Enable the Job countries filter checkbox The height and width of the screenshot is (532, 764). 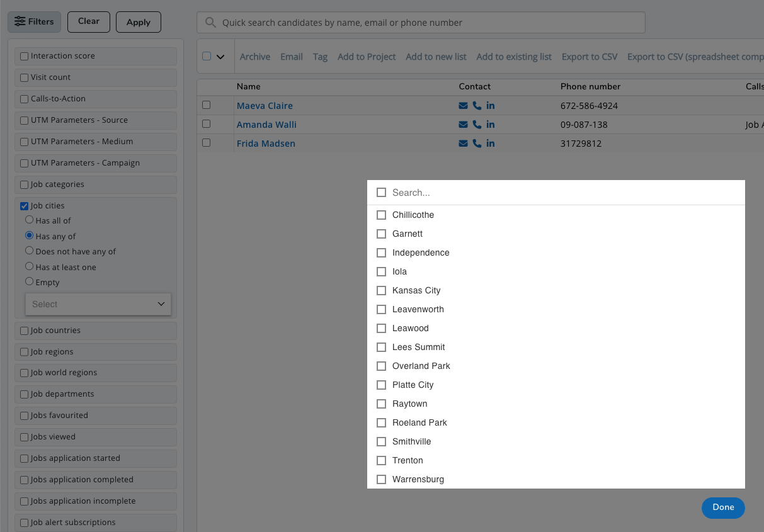coord(25,331)
